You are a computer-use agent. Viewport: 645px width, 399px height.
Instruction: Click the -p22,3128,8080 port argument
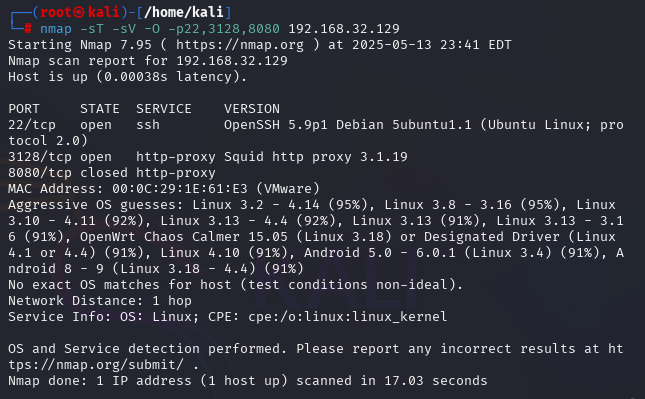click(224, 29)
